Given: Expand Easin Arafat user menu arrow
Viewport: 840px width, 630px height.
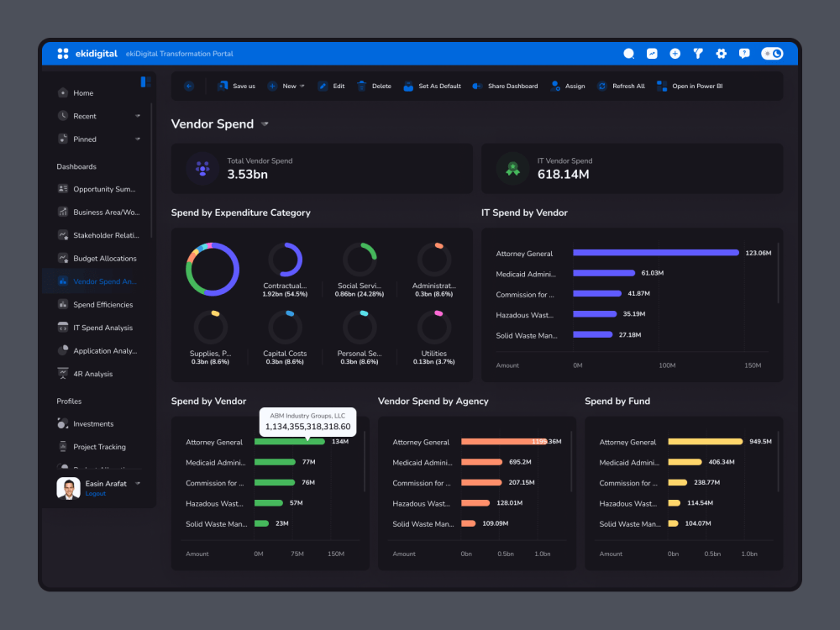Looking at the screenshot, I should [138, 483].
